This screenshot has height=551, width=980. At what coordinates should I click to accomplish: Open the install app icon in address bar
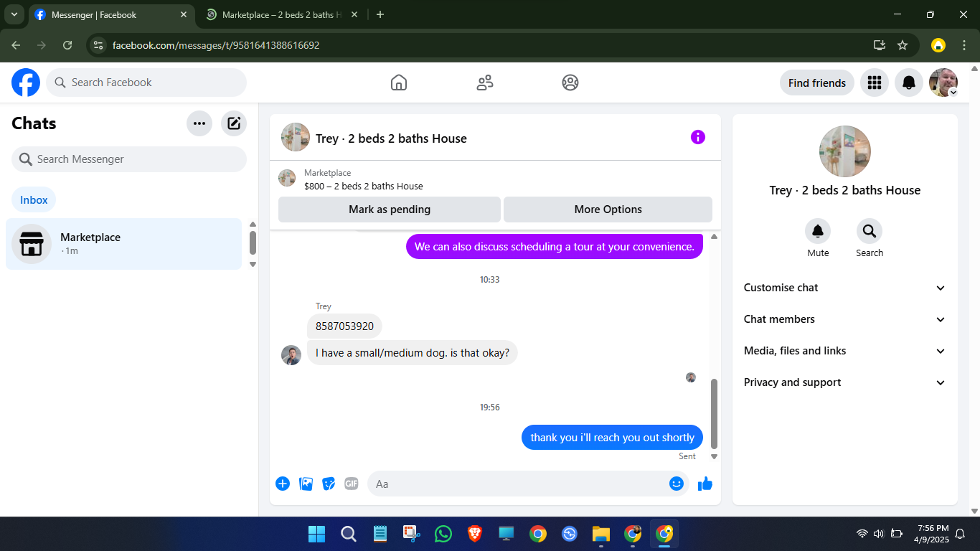click(880, 45)
